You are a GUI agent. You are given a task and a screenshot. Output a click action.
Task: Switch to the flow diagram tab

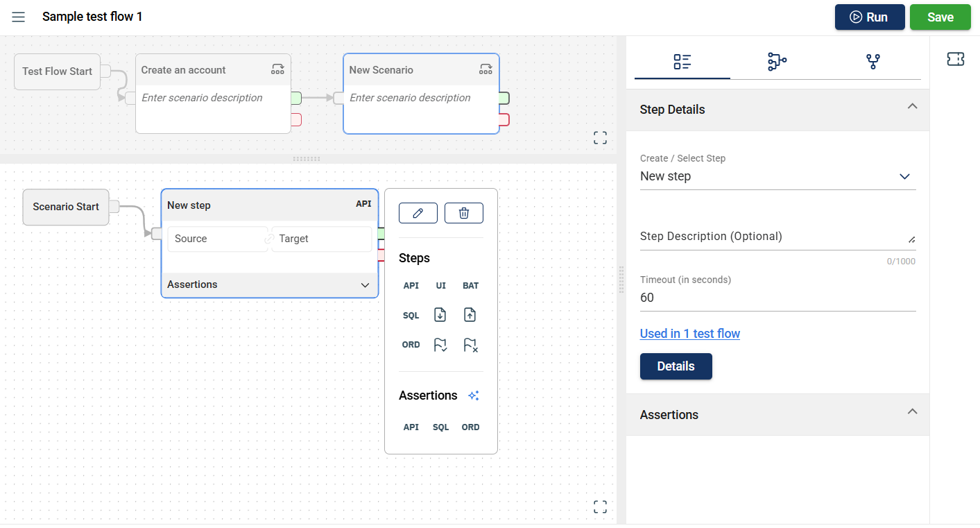click(777, 62)
